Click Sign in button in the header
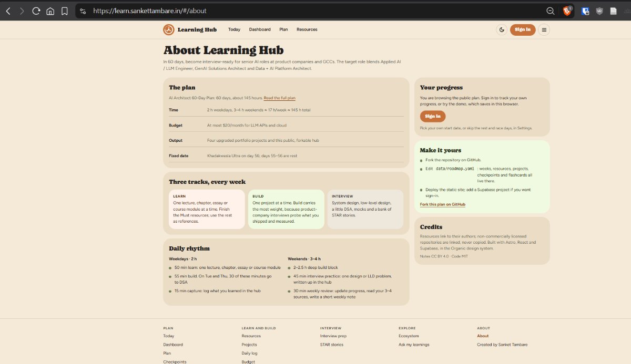Screen dimensions: 631x364 (523, 29)
